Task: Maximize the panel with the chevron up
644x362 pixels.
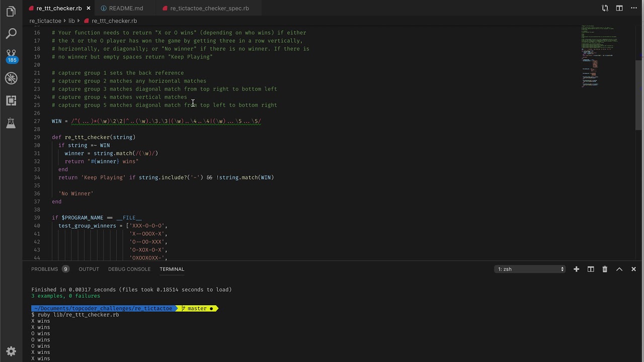Action: point(619,269)
